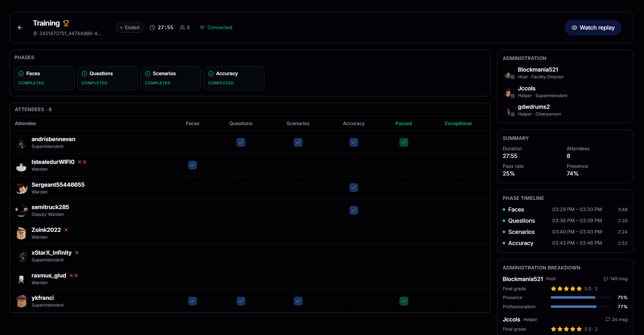Click the Ended status badge
Viewport: 644px width, 335px height.
pyautogui.click(x=130, y=28)
